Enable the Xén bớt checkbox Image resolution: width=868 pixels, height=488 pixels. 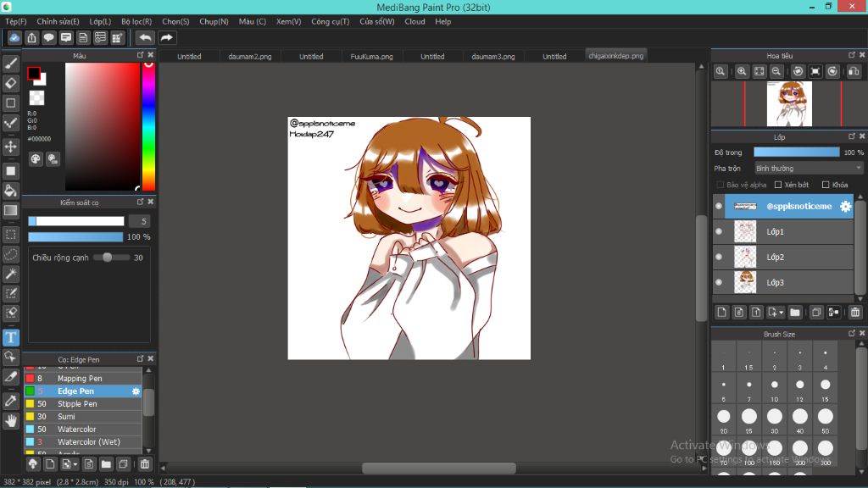(x=778, y=185)
